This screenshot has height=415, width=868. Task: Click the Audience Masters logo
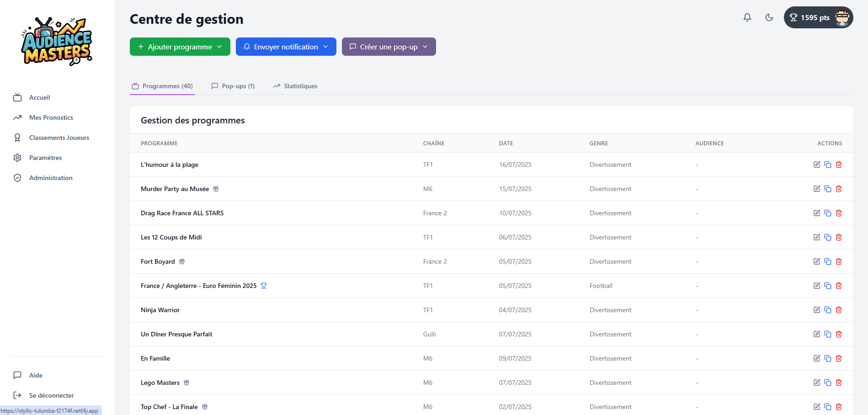click(x=57, y=41)
